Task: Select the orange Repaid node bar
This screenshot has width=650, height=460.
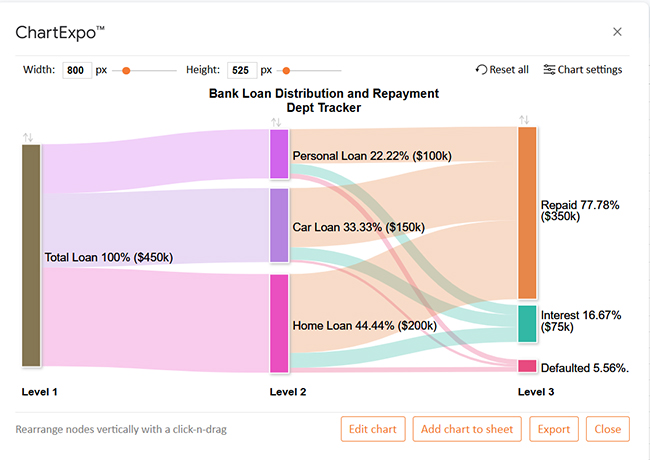Action: pos(527,212)
